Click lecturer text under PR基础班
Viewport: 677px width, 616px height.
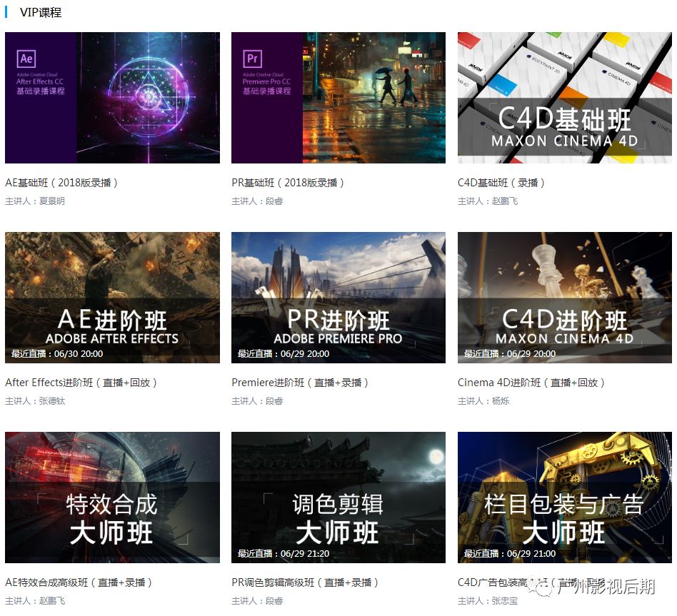point(257,201)
